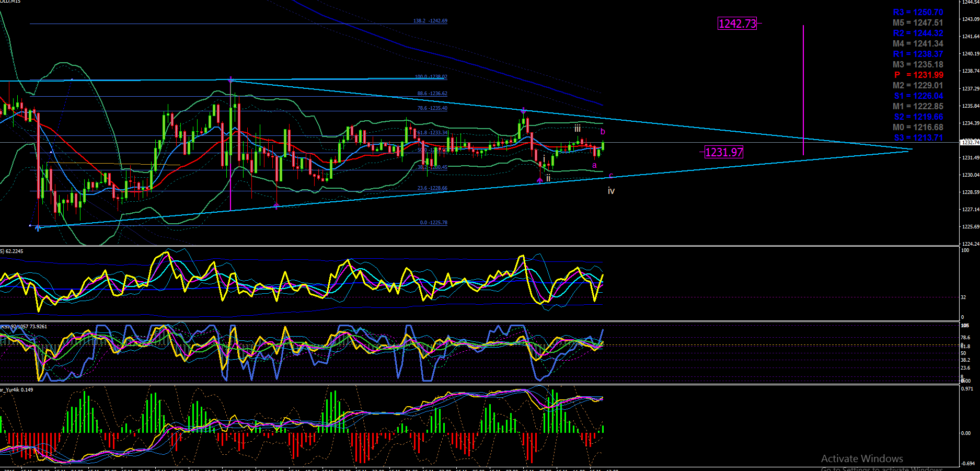Click the 78.6 -1235.40 Fibonacci label
The width and height of the screenshot is (980, 471).
(432, 108)
